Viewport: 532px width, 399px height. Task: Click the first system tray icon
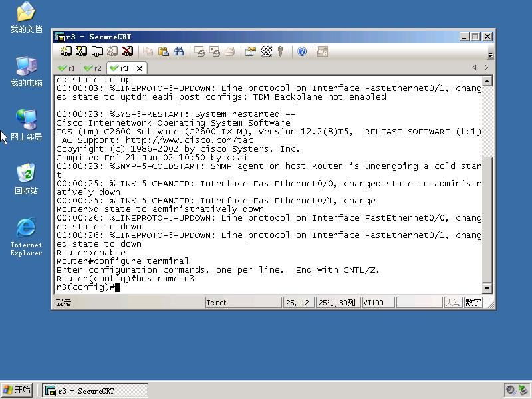pyautogui.click(x=510, y=390)
